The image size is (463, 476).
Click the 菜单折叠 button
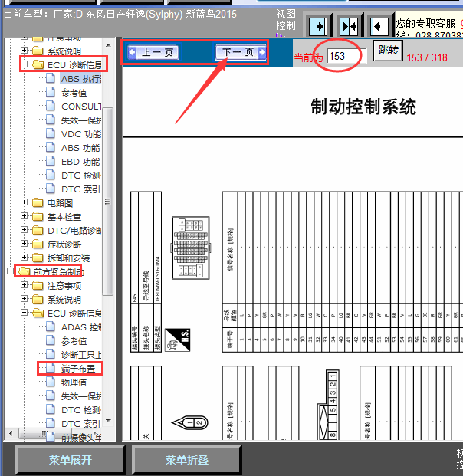coord(187,460)
